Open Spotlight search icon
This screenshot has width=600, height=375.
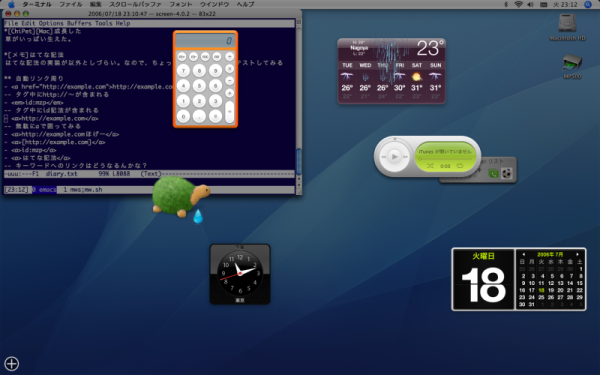(588, 5)
